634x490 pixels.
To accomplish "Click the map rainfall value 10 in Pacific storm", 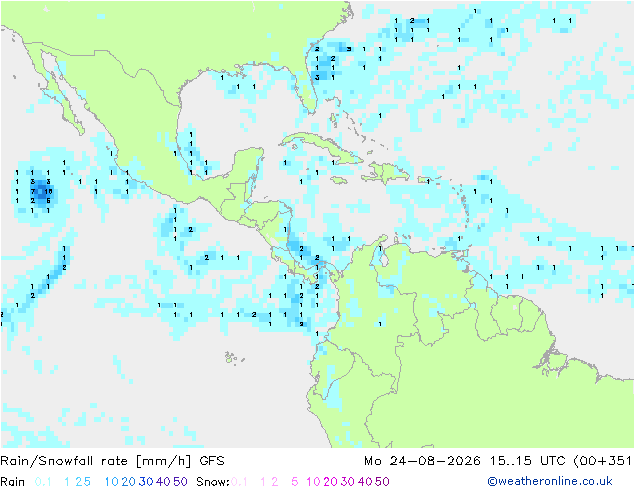I will pos(49,191).
